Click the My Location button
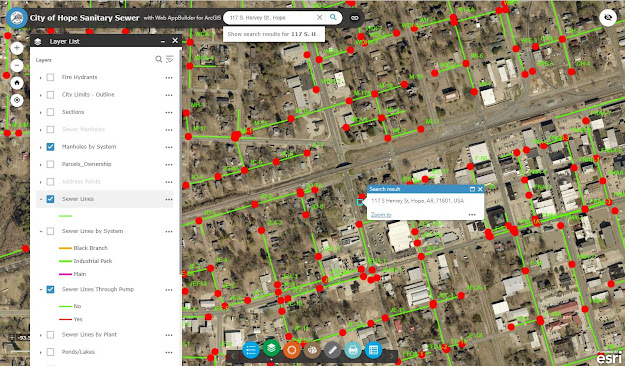Image resolution: width=625 pixels, height=366 pixels. 17,100
